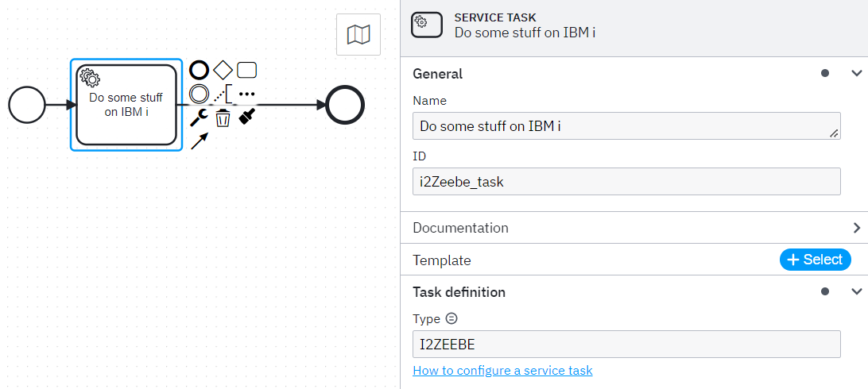Collapse the Task definition section chevron
The height and width of the screenshot is (389, 868).
click(x=856, y=291)
